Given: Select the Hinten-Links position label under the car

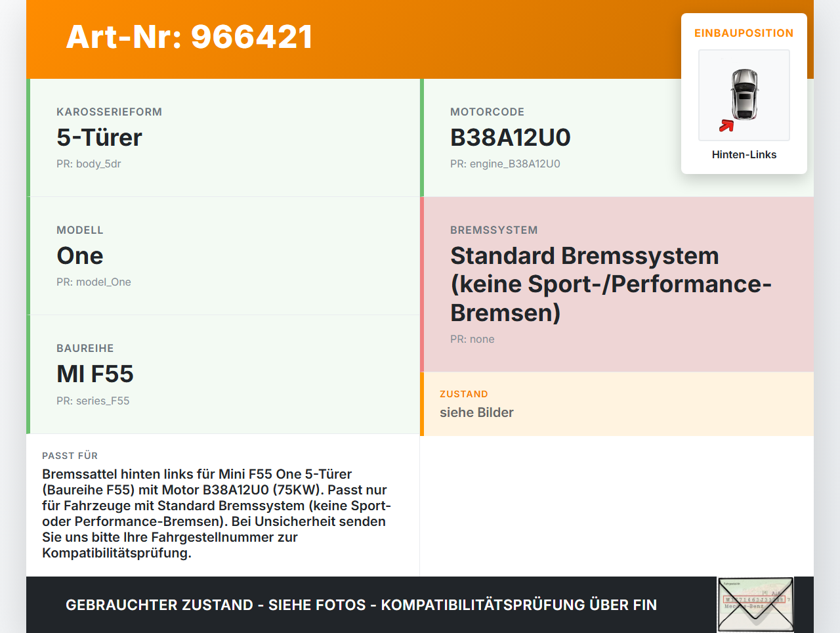Looking at the screenshot, I should click(744, 154).
